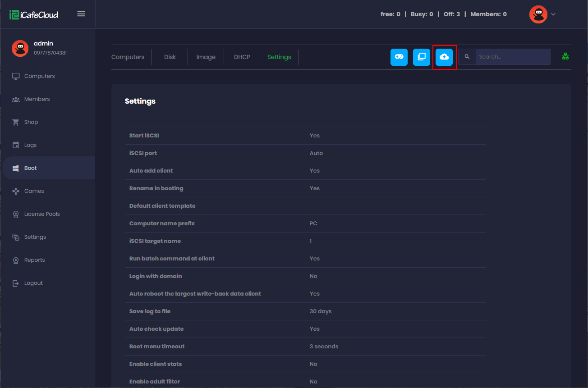Open Members from the sidebar
588x388 pixels.
coord(37,99)
